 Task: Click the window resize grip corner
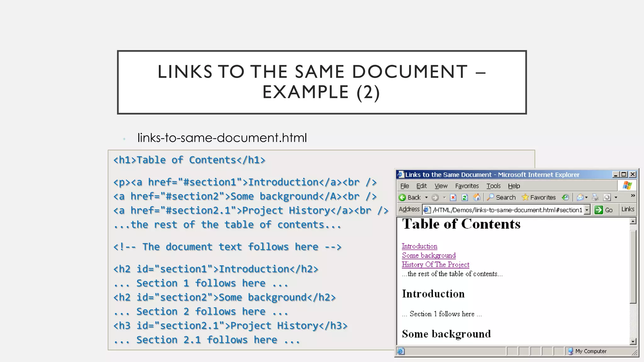(635, 353)
